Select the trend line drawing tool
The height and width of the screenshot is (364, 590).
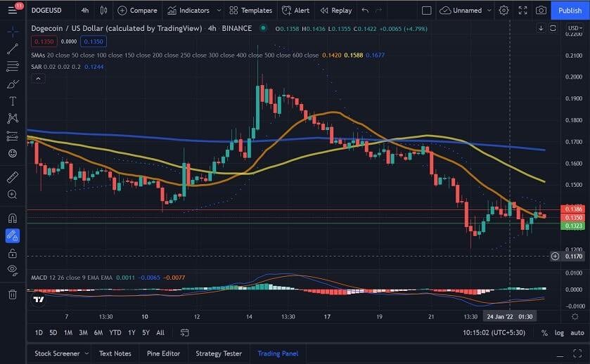click(13, 48)
